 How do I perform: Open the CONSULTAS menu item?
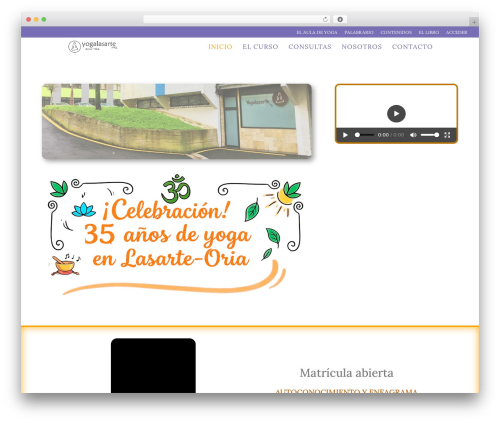pyautogui.click(x=310, y=47)
